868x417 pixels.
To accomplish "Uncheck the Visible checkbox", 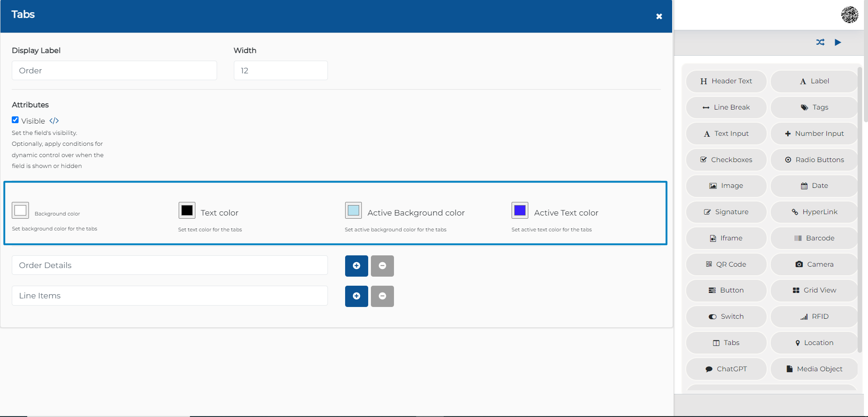I will (x=15, y=120).
